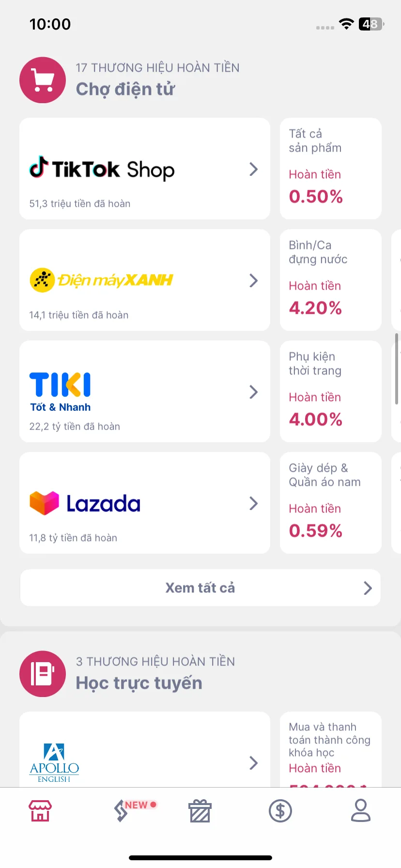Viewport: 401px width, 868px height.
Task: Expand Lazada row chevron
Action: [253, 503]
